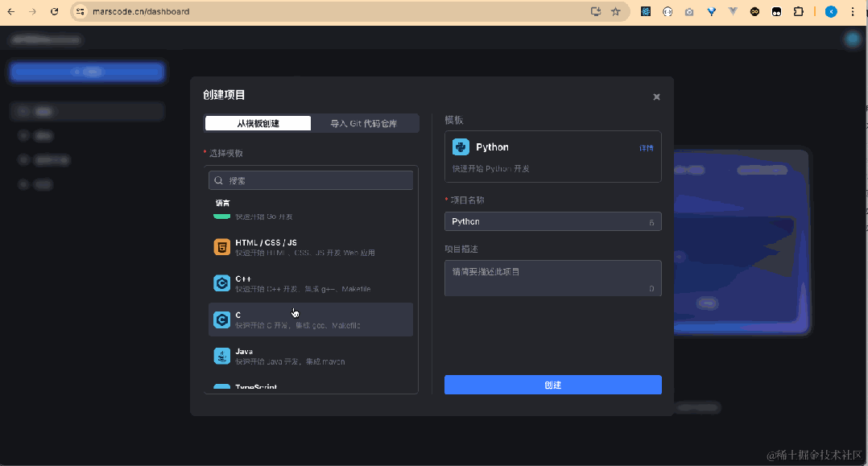Click the search magnifier icon

(219, 180)
